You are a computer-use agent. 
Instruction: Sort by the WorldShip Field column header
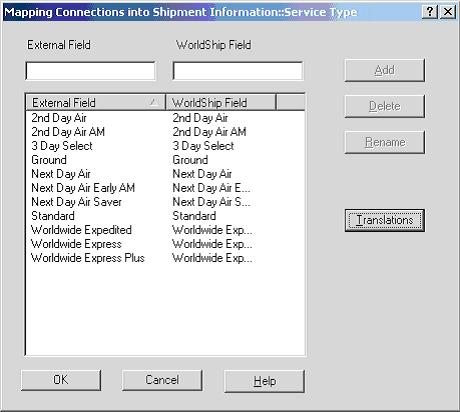(221, 102)
